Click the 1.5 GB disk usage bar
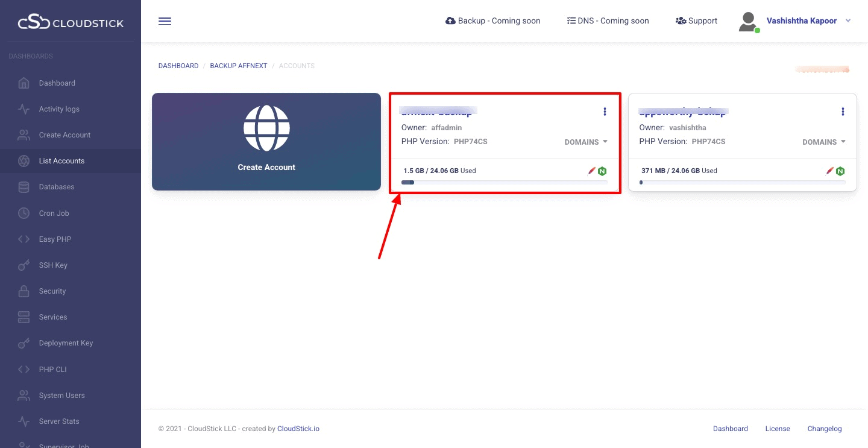868x448 pixels. pos(504,182)
